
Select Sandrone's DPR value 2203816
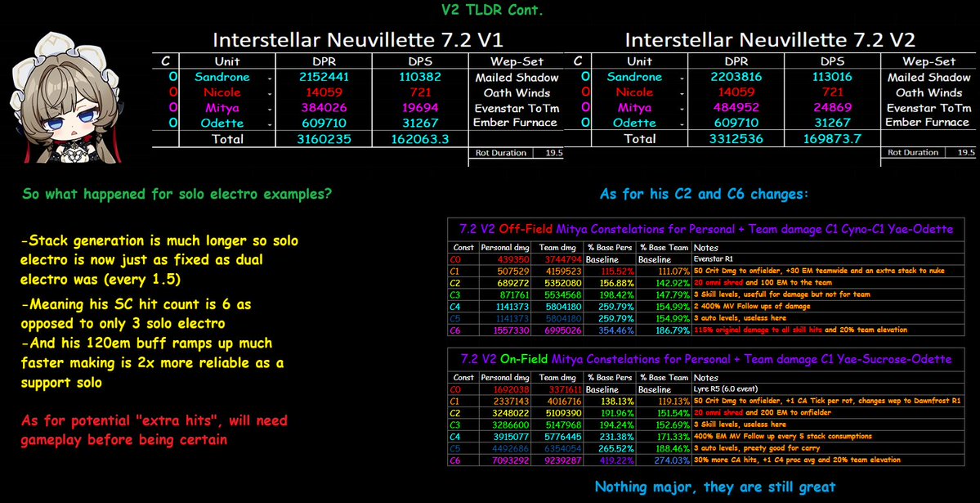coord(736,77)
